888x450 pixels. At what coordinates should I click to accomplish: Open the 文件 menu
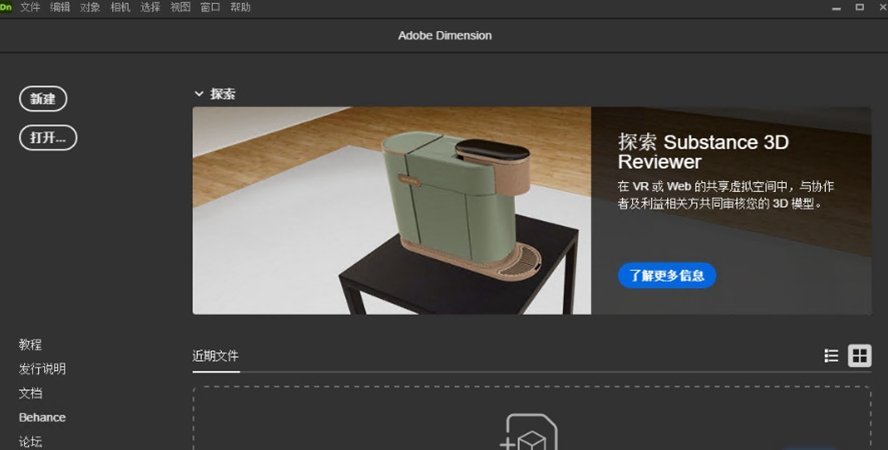30,7
